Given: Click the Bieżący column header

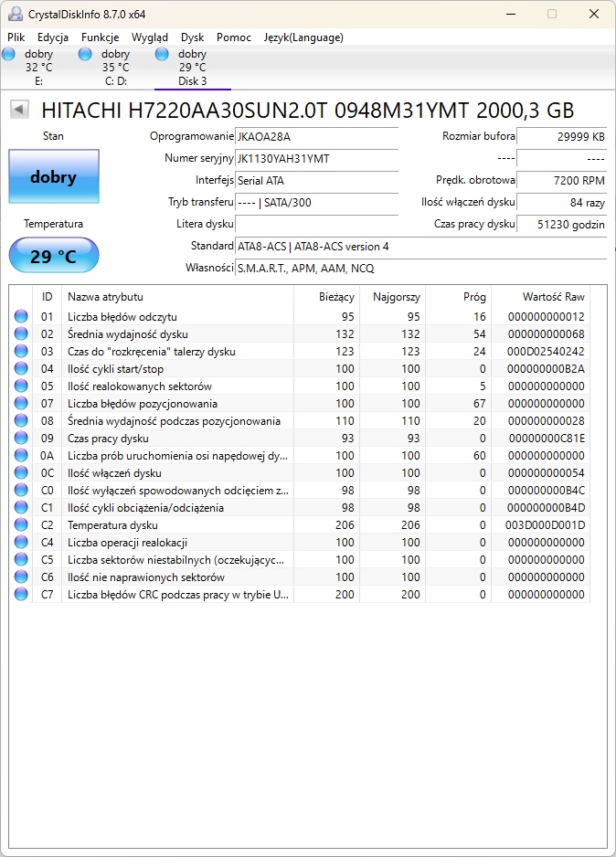Looking at the screenshot, I should pos(327,297).
